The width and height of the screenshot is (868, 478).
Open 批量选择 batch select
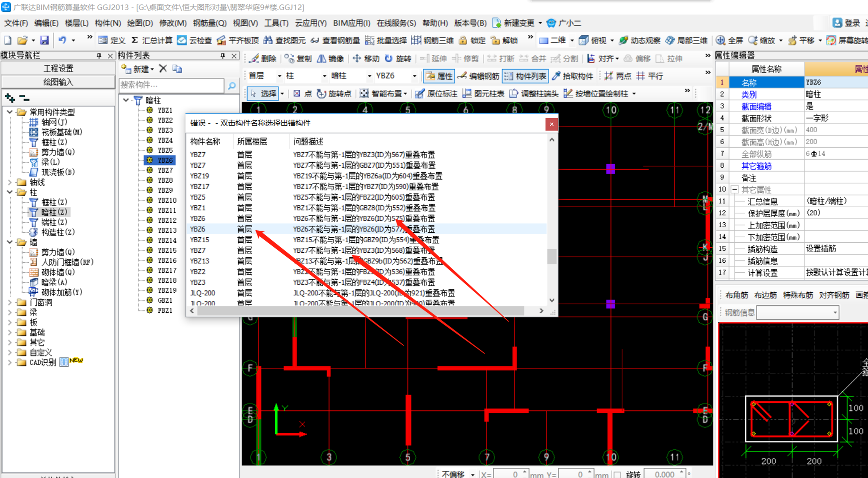point(385,41)
